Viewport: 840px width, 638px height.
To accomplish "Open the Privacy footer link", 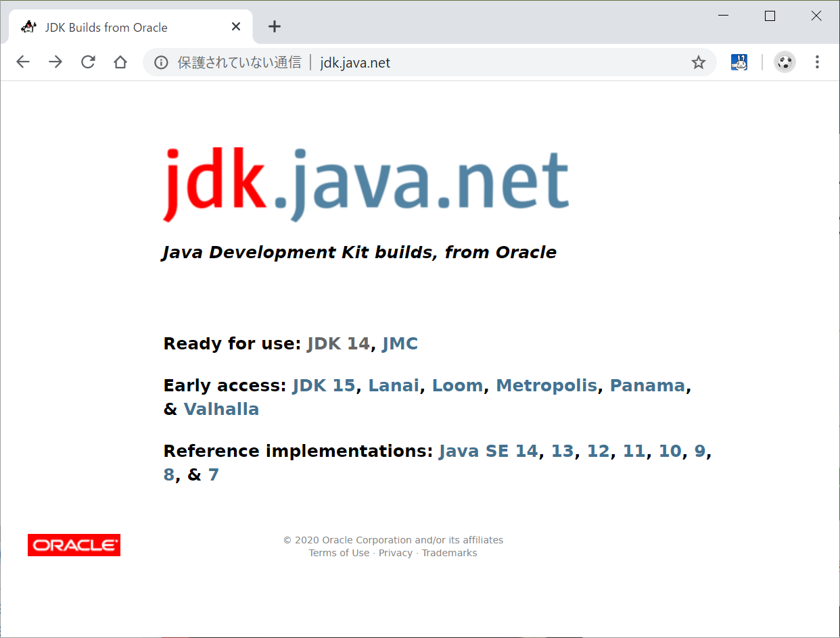I will 396,553.
